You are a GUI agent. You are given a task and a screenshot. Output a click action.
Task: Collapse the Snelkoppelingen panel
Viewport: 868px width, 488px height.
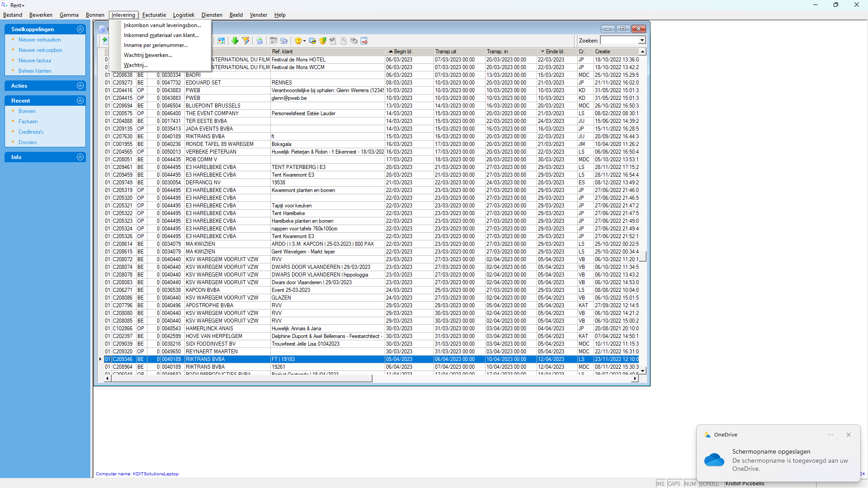[x=80, y=29]
